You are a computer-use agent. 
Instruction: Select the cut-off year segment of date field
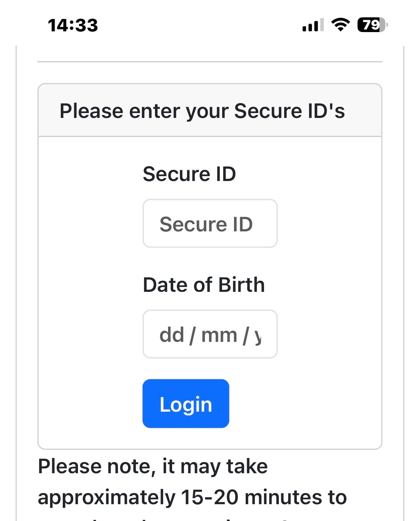258,336
